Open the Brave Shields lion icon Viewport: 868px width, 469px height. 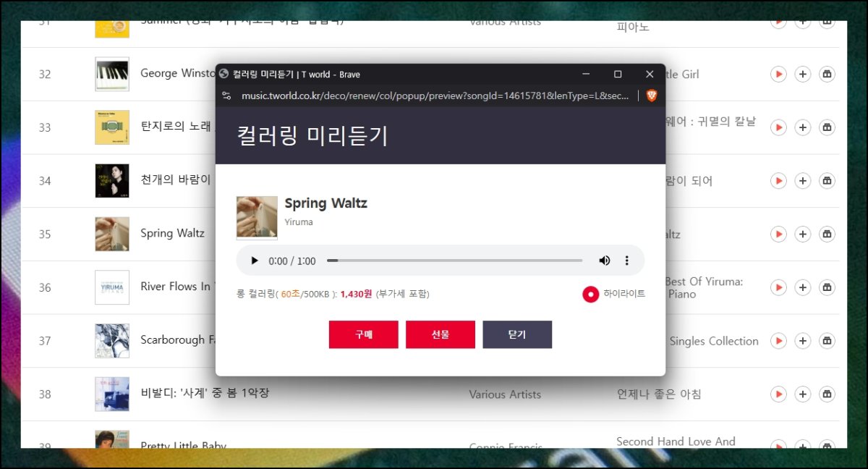(x=651, y=96)
